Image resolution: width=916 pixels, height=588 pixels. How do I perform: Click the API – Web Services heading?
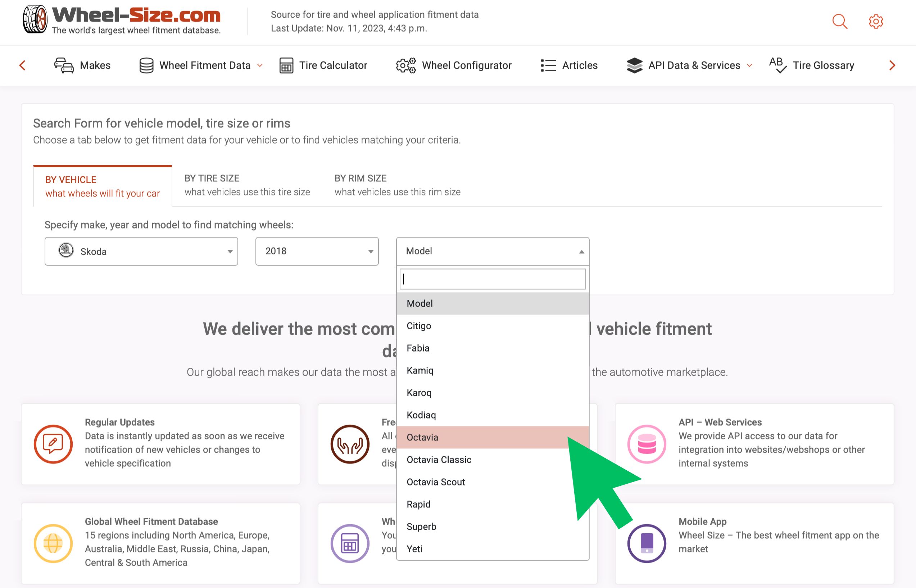pyautogui.click(x=720, y=422)
